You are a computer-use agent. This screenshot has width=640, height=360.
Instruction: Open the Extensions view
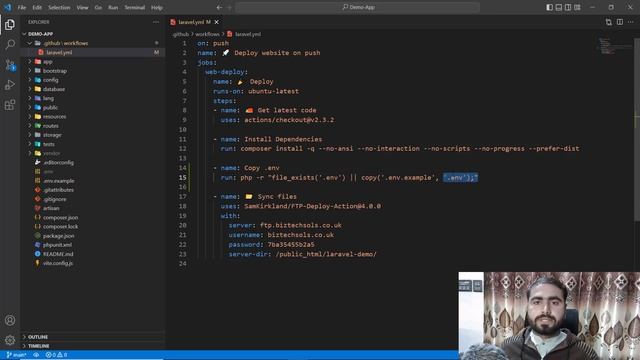point(10,105)
